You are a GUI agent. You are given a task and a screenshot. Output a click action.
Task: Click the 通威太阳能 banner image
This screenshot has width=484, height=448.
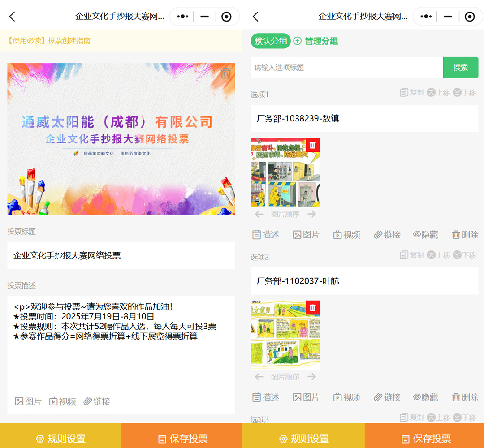(x=121, y=139)
